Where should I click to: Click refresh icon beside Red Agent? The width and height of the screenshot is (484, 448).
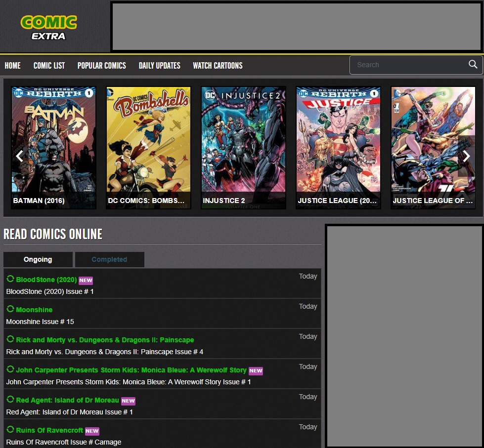pos(10,399)
